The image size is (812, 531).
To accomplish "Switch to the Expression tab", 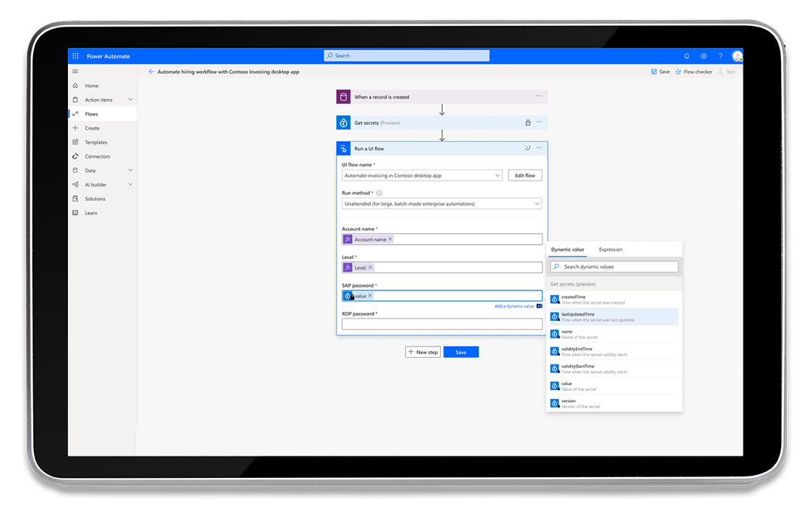I will point(610,249).
